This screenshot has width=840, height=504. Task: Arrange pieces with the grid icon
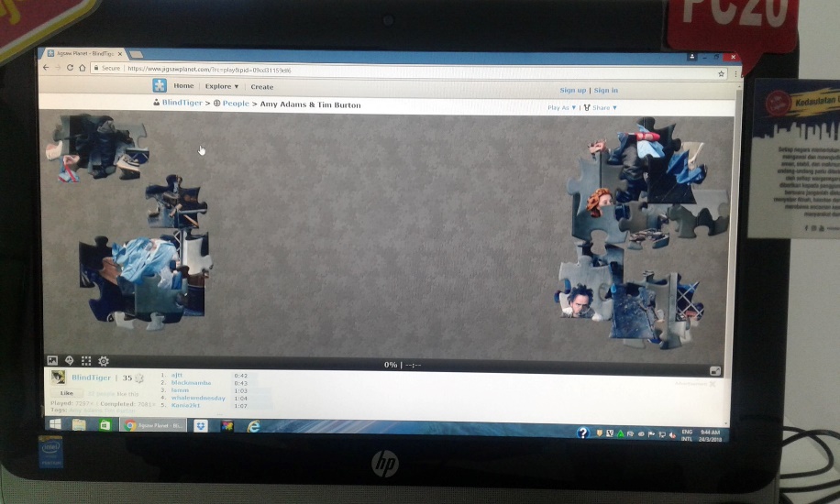(x=86, y=361)
